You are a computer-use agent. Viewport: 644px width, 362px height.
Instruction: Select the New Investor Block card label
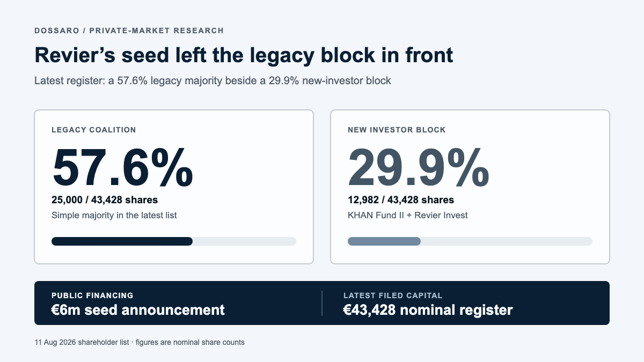pos(397,130)
